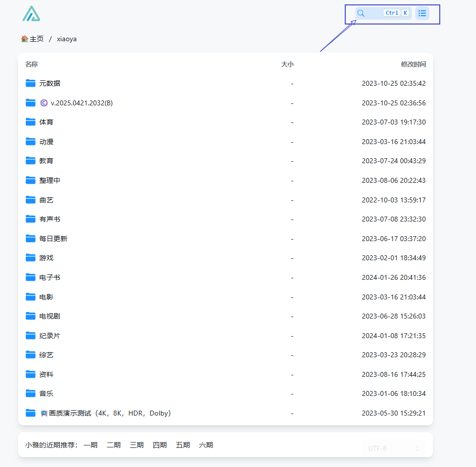Image resolution: width=476 pixels, height=467 pixels.
Task: Click 画质演示测试 (4K, 8K, HDR, Dolby) name
Action: pos(106,413)
